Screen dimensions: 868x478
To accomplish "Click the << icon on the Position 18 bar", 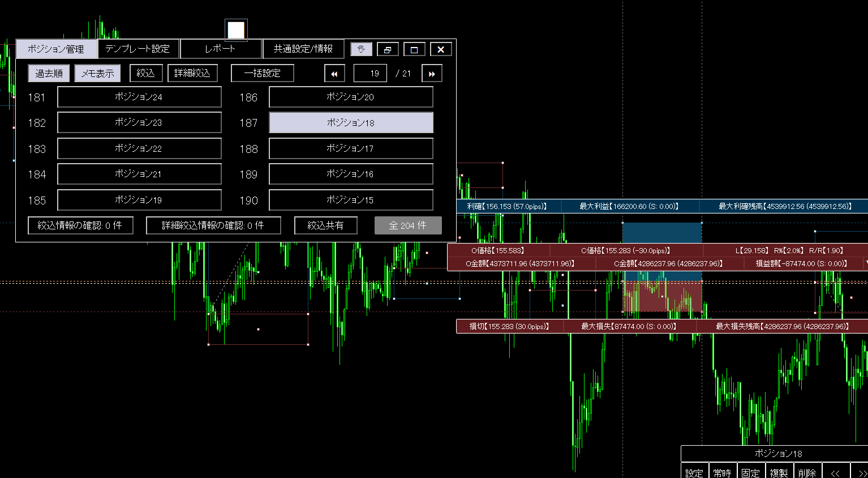I will [836, 472].
